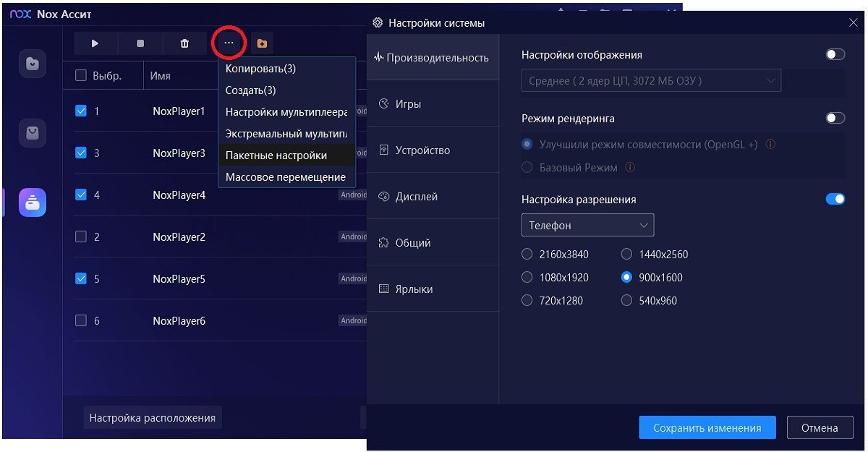Image resolution: width=868 pixels, height=452 pixels.
Task: Click the Android tag on NoxPlayer5 row
Action: pyautogui.click(x=353, y=279)
